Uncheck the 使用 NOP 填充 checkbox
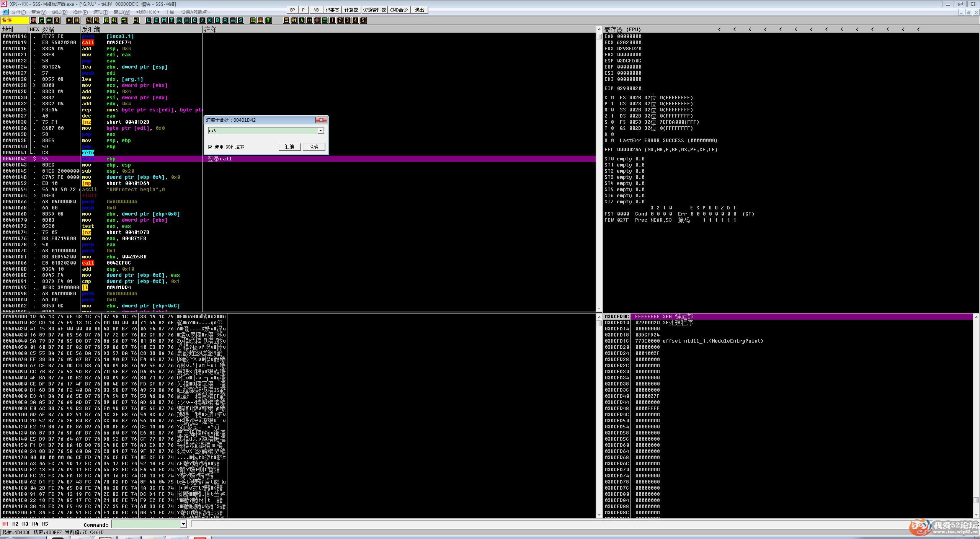This screenshot has width=980, height=539. 210,147
